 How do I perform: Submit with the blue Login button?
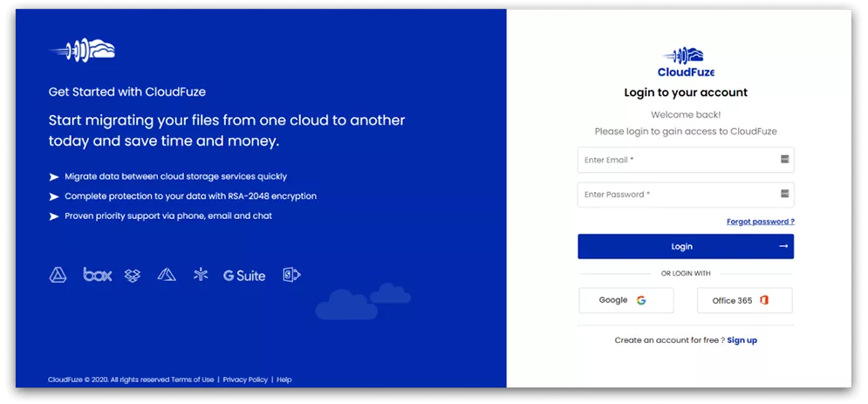click(686, 246)
